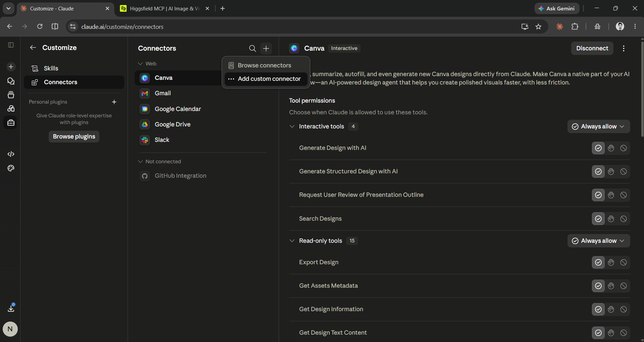
Task: Choose Browse connectors from the popup menu
Action: click(x=266, y=65)
